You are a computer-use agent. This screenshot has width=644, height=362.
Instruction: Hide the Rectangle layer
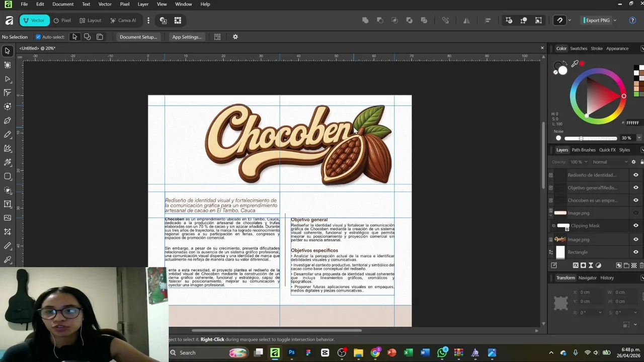635,252
